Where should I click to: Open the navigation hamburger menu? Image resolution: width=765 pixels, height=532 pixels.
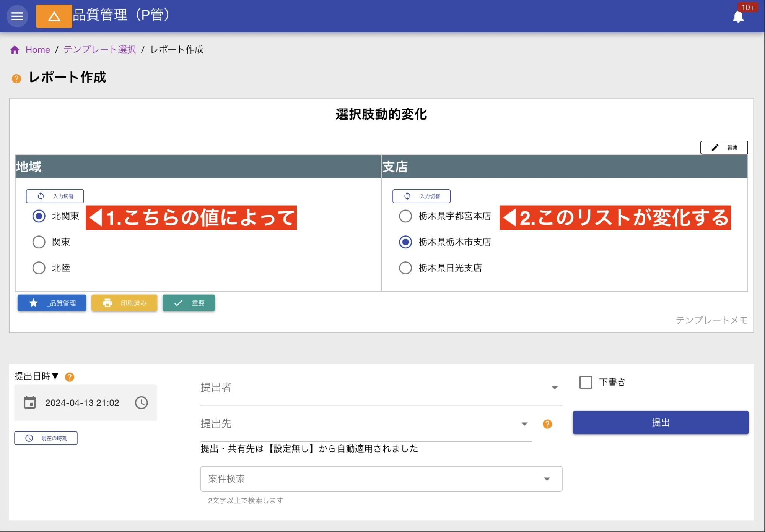pyautogui.click(x=17, y=16)
